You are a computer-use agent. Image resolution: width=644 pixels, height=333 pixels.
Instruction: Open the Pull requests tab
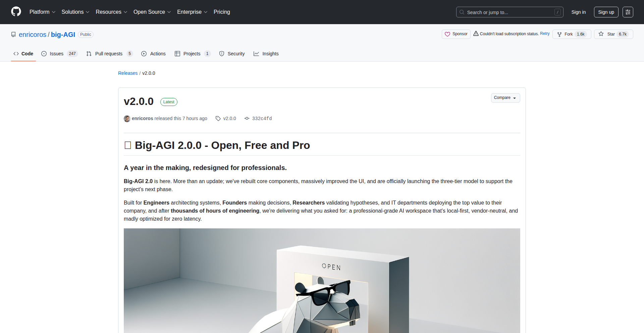coord(109,54)
